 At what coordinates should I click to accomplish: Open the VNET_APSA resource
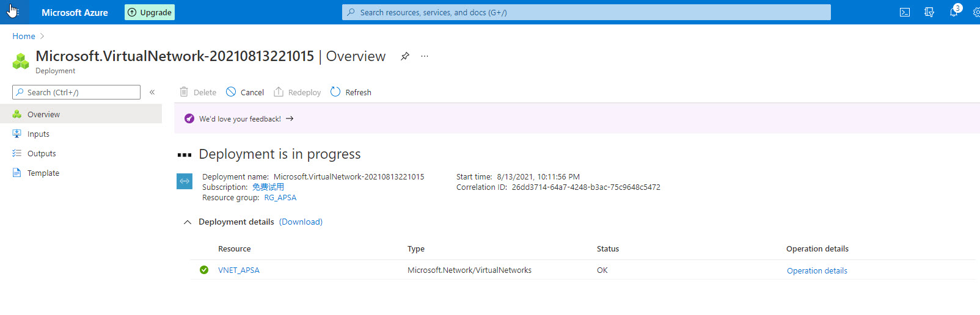pos(239,270)
